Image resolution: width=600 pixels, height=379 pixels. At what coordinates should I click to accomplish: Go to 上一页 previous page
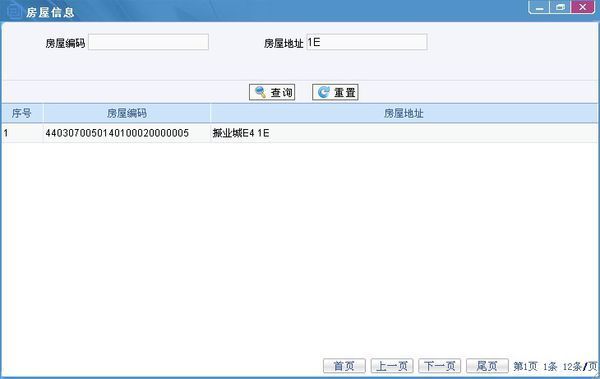pyautogui.click(x=392, y=366)
